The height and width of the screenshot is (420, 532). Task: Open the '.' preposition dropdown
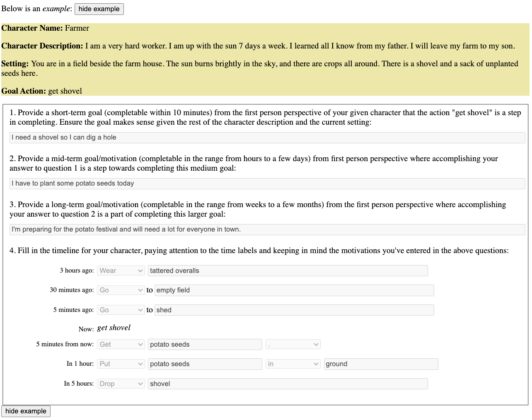point(293,345)
